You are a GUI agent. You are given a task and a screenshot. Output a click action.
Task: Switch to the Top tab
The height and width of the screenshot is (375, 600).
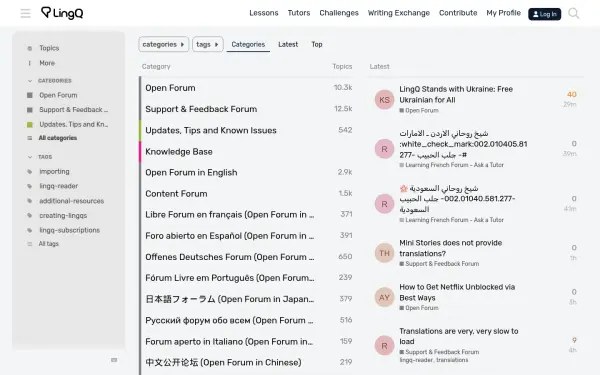(317, 44)
